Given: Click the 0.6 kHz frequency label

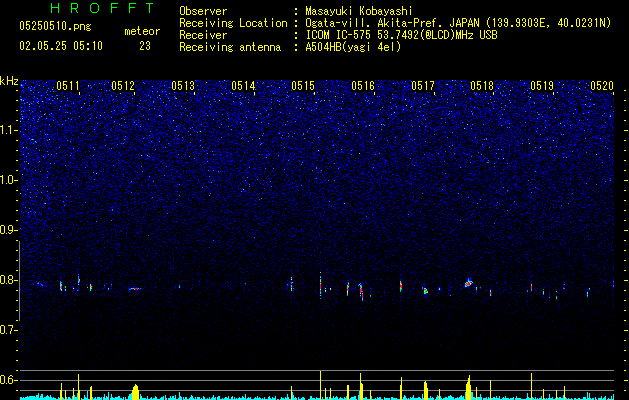Looking at the screenshot, I should point(8,380).
